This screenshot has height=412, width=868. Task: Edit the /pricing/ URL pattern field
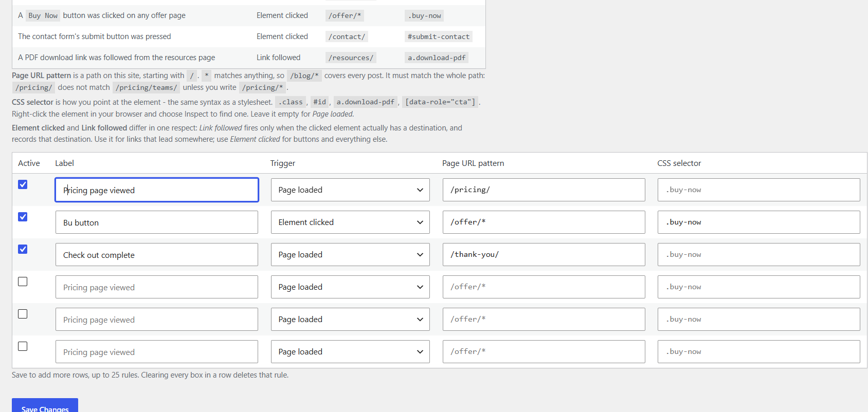(x=544, y=190)
